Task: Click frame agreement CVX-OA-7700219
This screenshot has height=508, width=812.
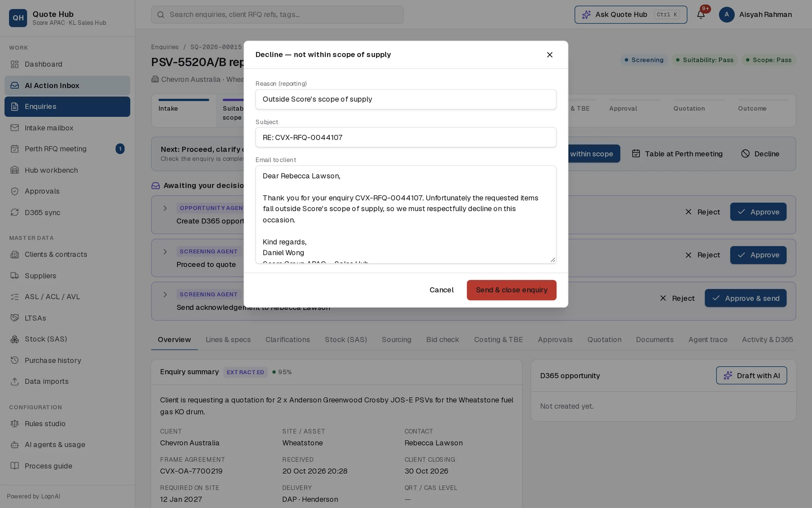Action: 191,471
